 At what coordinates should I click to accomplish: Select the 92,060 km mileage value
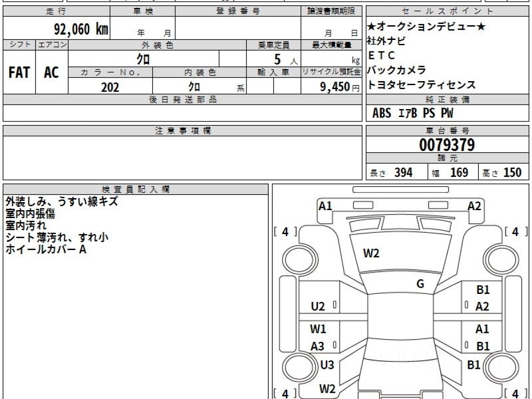[x=81, y=29]
